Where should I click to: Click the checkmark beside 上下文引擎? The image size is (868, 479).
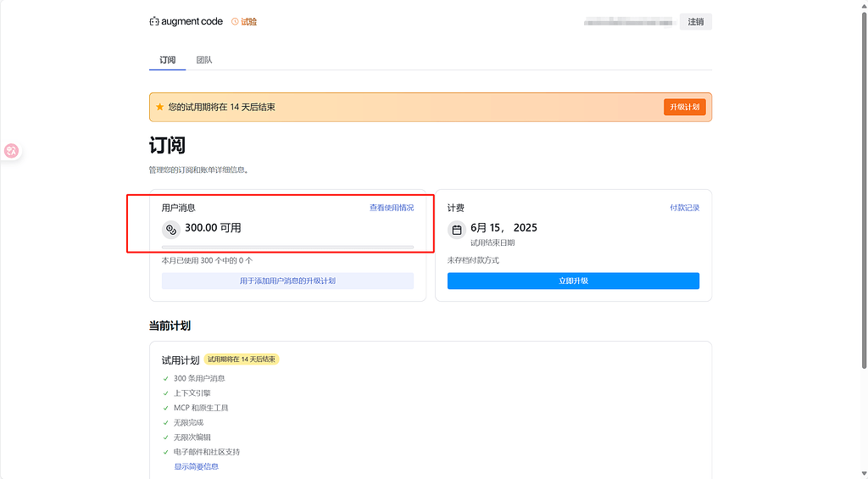point(165,393)
